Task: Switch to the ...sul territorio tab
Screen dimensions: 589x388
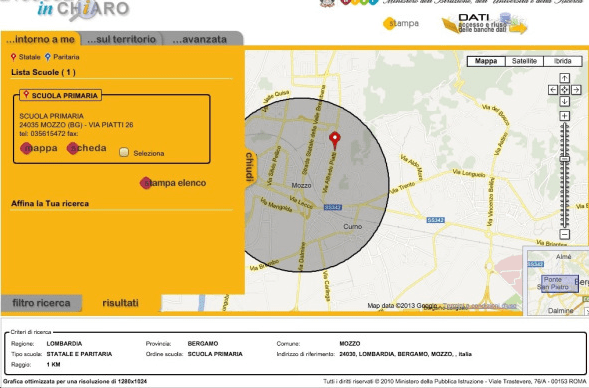Action: [x=121, y=39]
